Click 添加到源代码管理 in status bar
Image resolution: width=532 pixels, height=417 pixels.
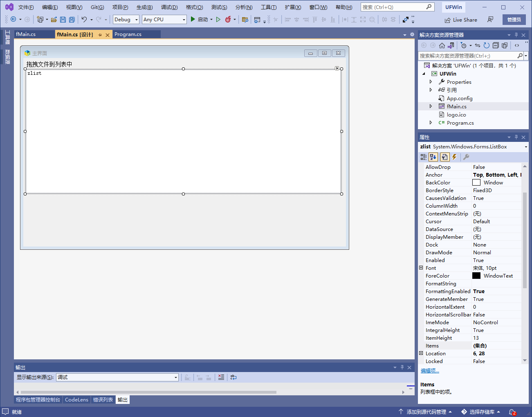click(426, 412)
